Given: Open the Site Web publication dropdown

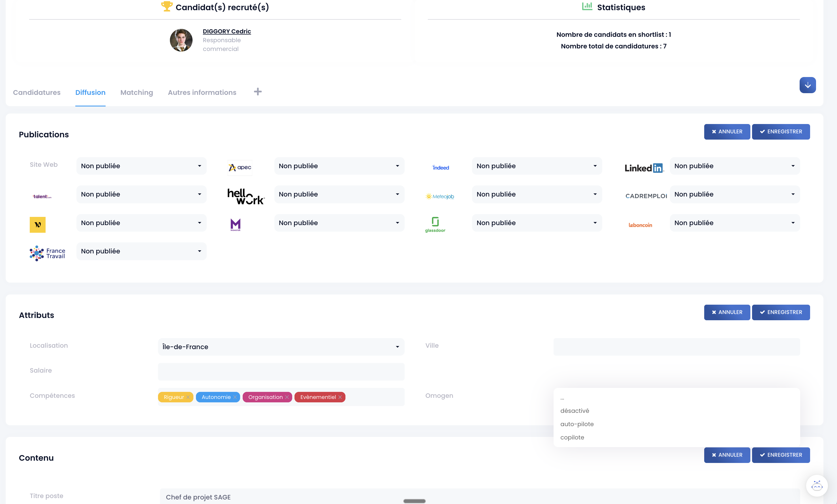Looking at the screenshot, I should (141, 166).
